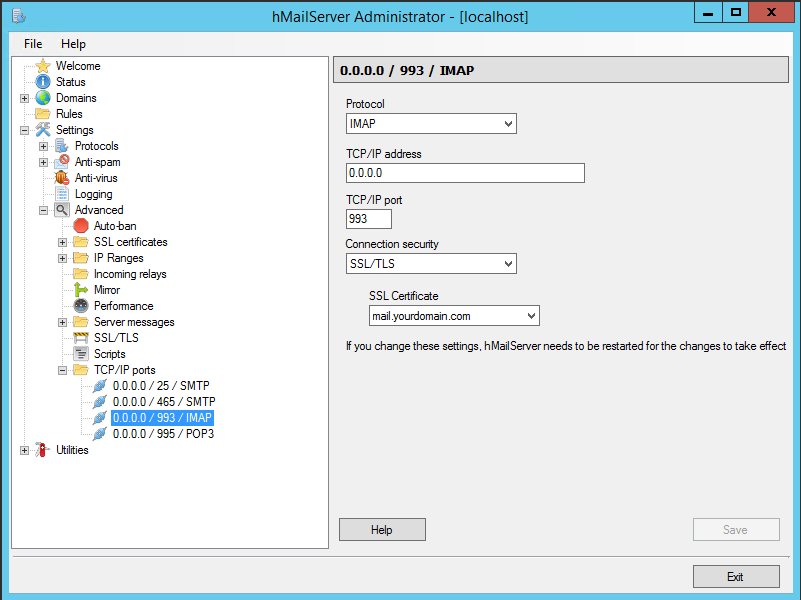The image size is (801, 600).
Task: Open the File menu
Action: pyautogui.click(x=33, y=44)
